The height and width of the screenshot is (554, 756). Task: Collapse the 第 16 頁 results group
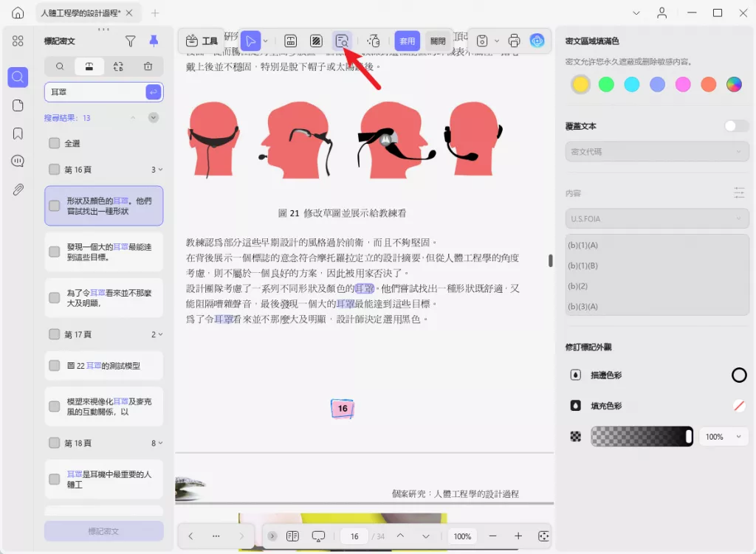coord(160,170)
